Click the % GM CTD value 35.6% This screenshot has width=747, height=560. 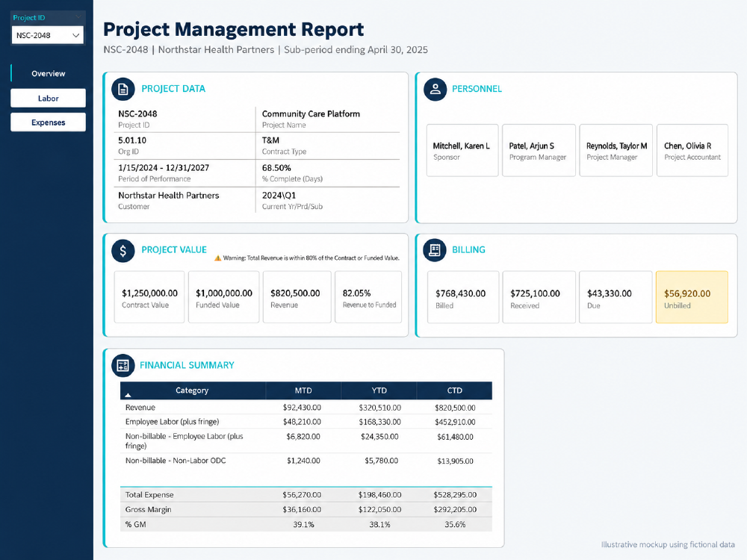pos(455,524)
